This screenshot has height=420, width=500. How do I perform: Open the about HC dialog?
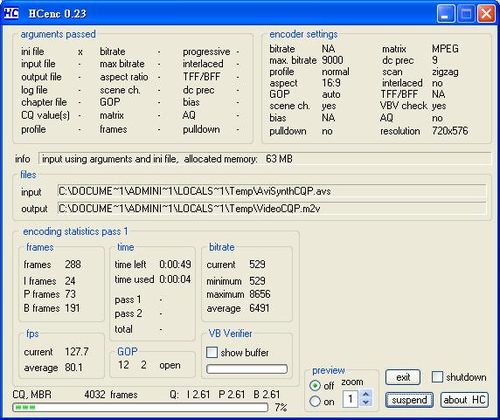click(x=464, y=400)
